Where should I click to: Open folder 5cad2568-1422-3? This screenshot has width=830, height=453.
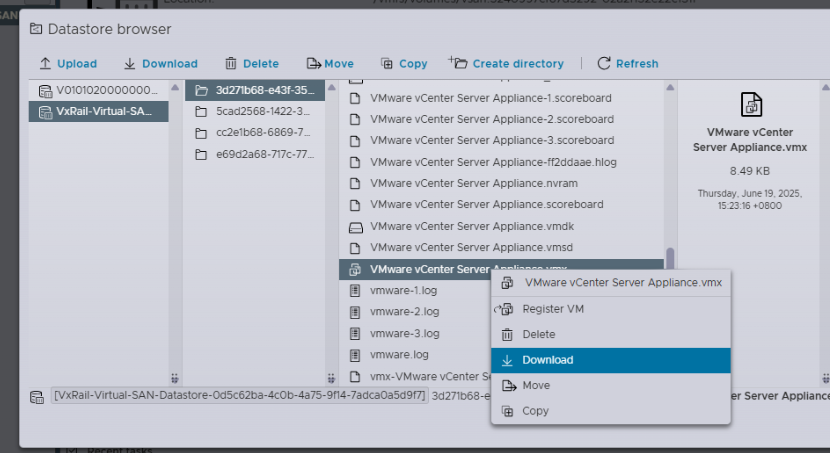click(255, 112)
